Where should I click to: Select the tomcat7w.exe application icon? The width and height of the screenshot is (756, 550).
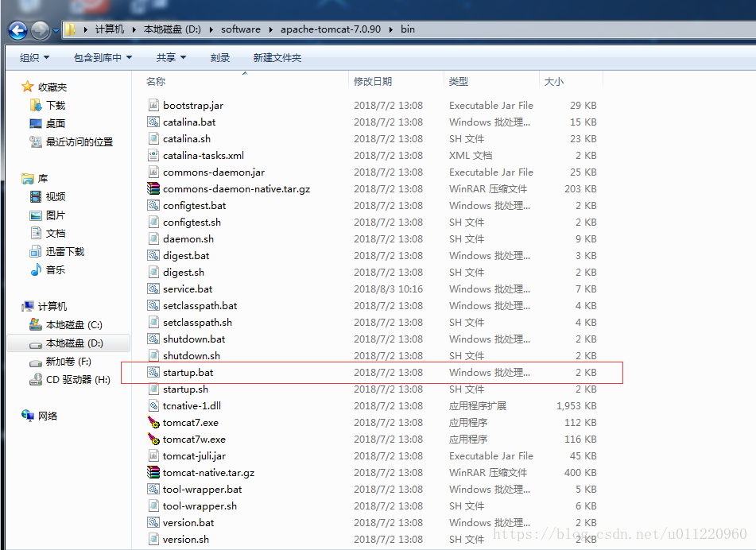[153, 440]
